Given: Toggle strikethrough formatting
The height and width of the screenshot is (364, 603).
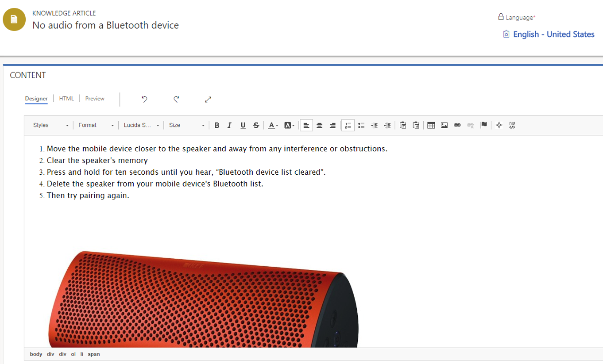Looking at the screenshot, I should (256, 126).
